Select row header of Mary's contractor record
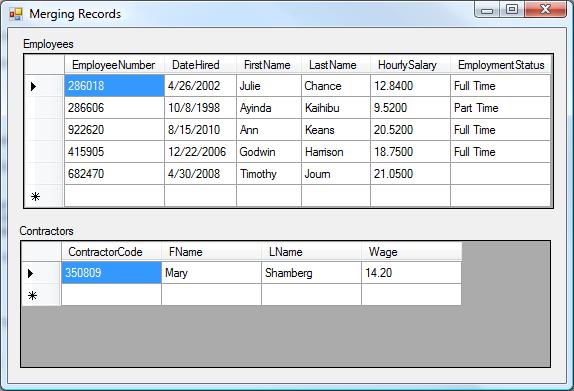 pos(41,273)
